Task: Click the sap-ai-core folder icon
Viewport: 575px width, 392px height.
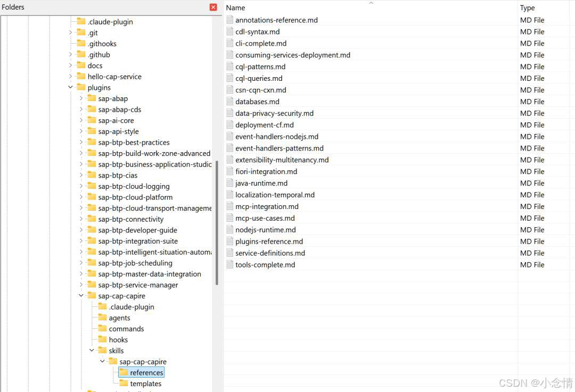Action: pyautogui.click(x=92, y=120)
